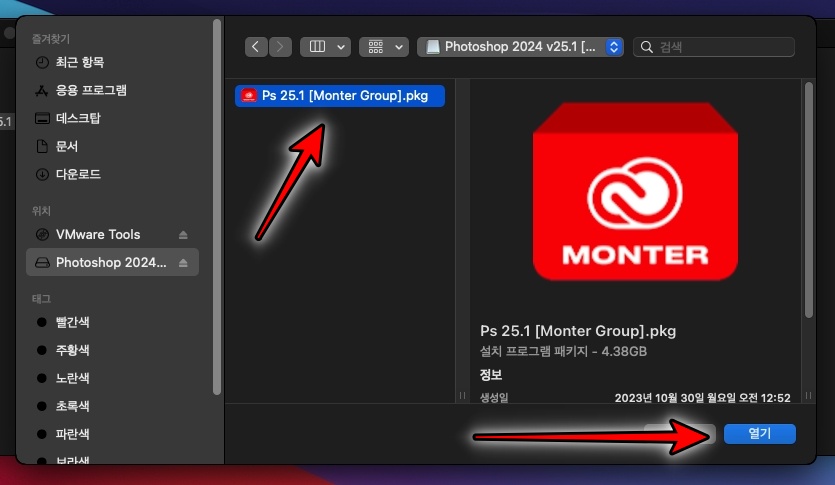Click the applications icon beside 응용 프로그램
This screenshot has height=485, width=835.
tap(42, 91)
